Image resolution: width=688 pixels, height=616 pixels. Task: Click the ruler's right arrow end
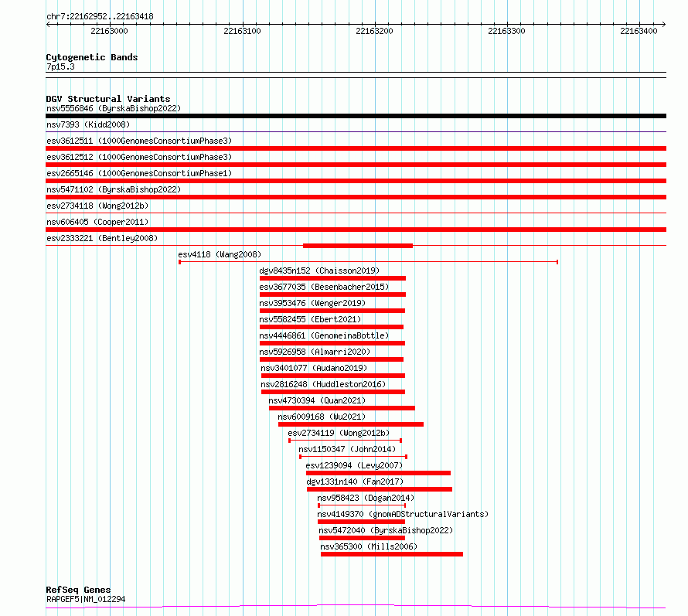pos(664,24)
